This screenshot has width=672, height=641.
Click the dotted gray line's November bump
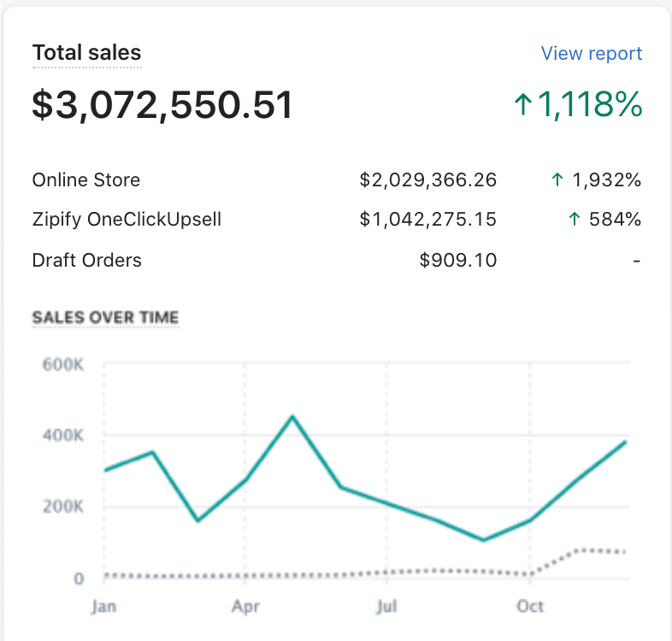point(581,550)
